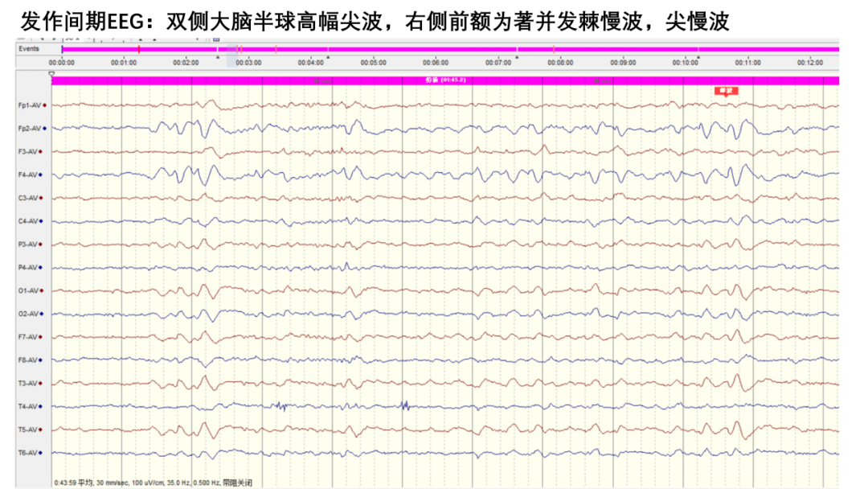This screenshot has width=868, height=489.
Task: Select the orange event marker near 00:08:00
Action: coord(554,49)
